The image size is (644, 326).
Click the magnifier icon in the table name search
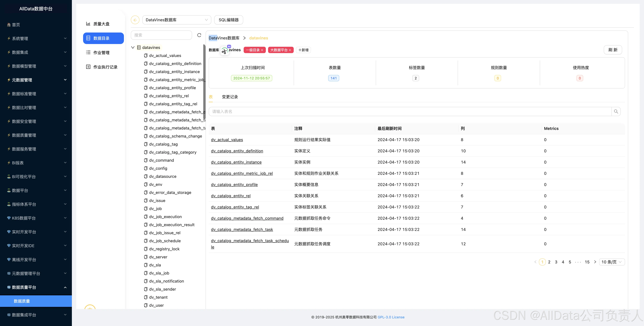[616, 112]
